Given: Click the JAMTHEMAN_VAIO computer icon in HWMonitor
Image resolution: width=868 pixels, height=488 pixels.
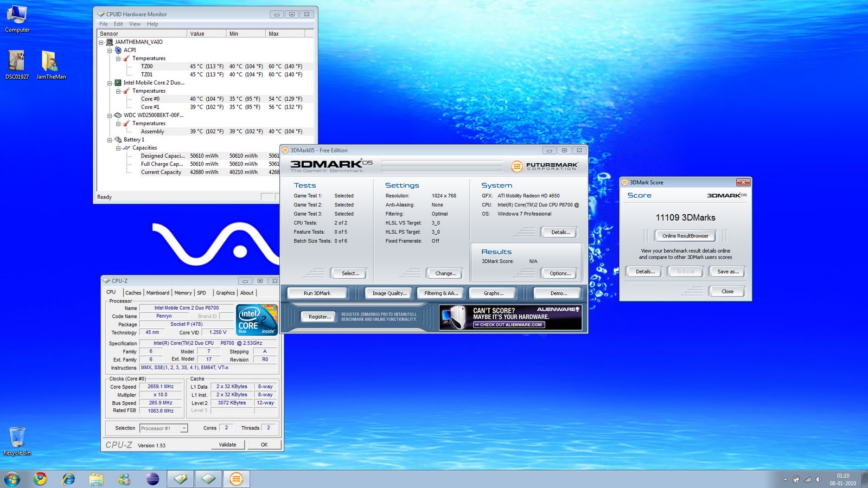Looking at the screenshot, I should pos(110,42).
